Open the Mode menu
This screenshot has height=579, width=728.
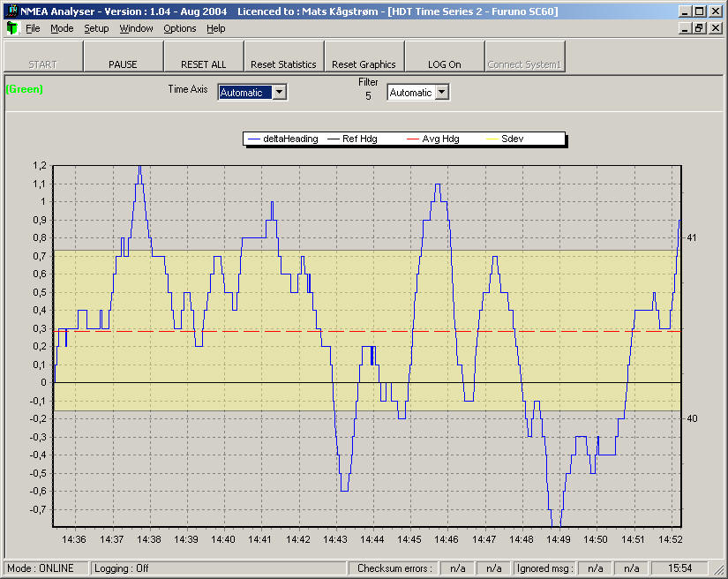point(62,28)
